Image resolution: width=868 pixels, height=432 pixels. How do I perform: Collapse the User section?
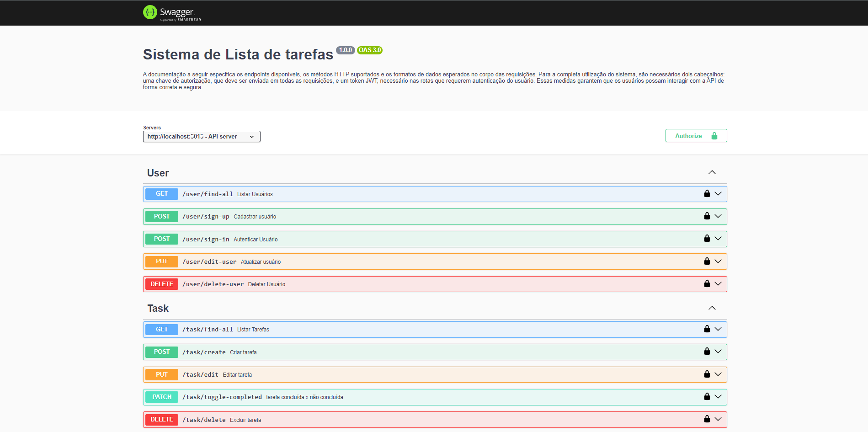pos(712,172)
